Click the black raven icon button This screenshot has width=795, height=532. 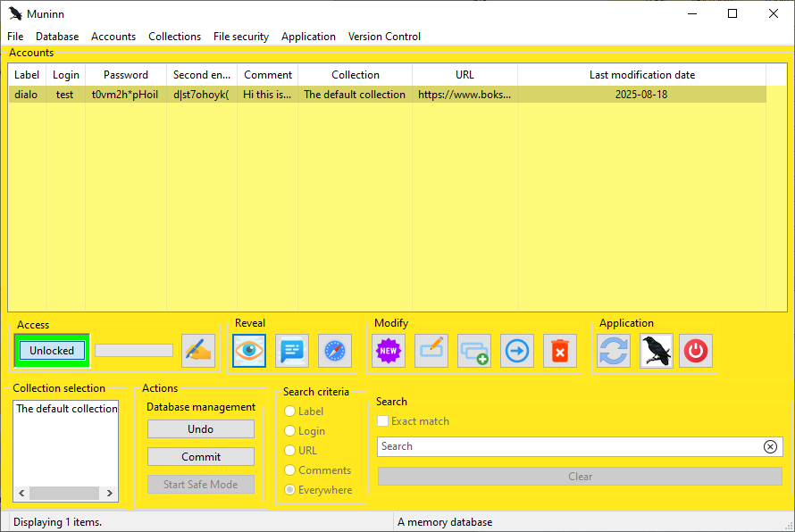(657, 351)
